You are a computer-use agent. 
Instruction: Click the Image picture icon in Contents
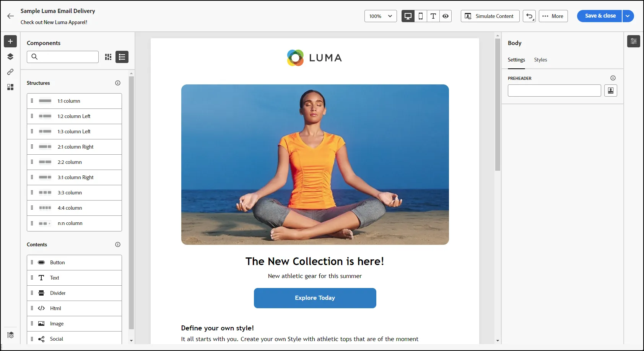coord(41,324)
